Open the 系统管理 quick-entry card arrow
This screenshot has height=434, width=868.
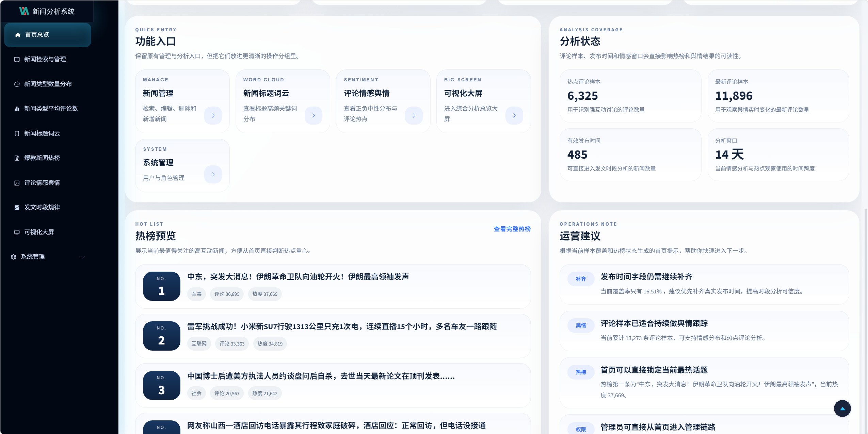point(213,175)
